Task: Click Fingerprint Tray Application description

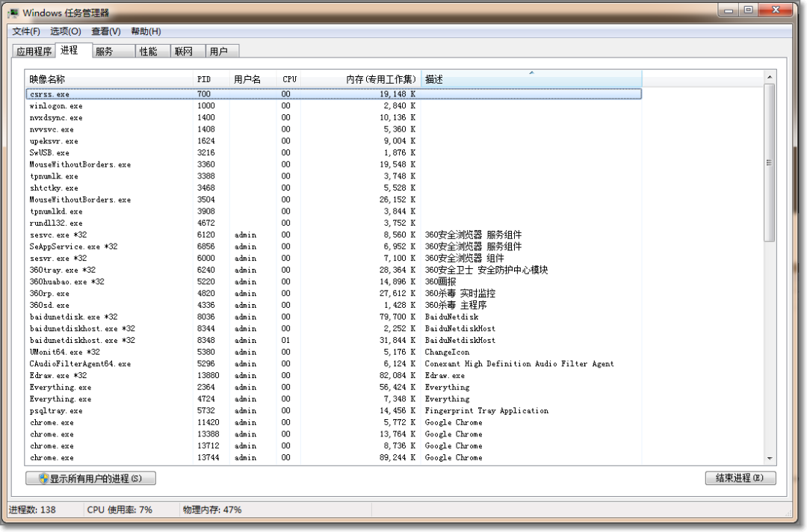Action: pos(486,410)
